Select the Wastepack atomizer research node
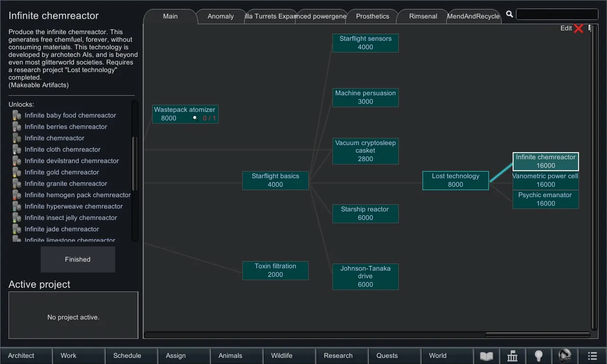This screenshot has height=364, width=607. 185,114
